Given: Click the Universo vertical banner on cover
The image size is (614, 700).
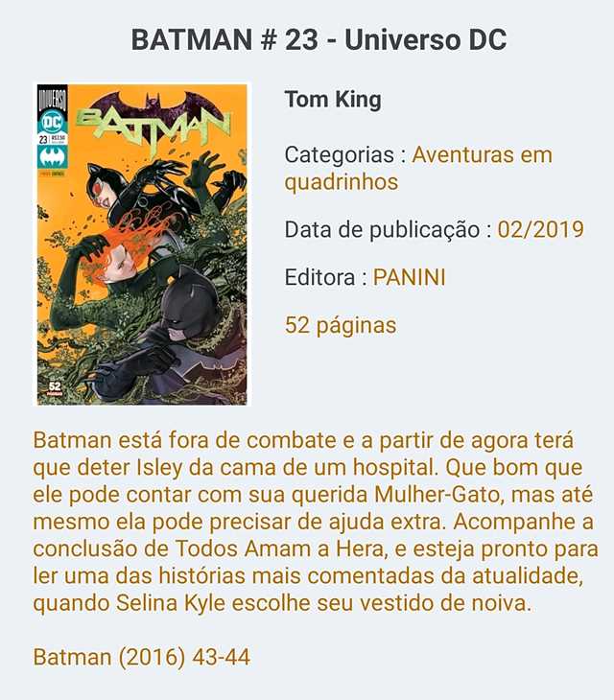Looking at the screenshot, I should tap(52, 98).
